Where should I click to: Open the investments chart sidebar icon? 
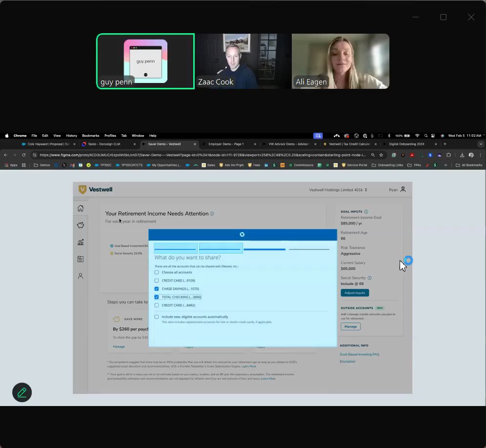[x=81, y=242]
